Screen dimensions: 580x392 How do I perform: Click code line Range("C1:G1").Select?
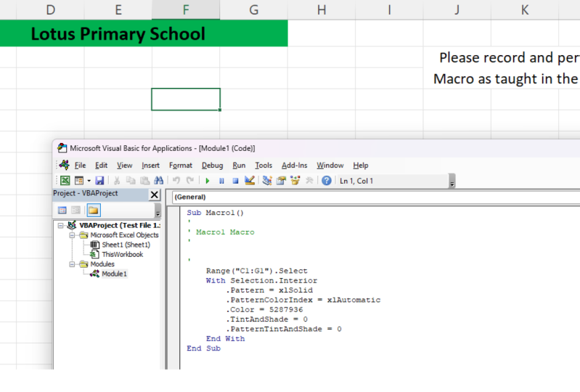[x=256, y=271]
